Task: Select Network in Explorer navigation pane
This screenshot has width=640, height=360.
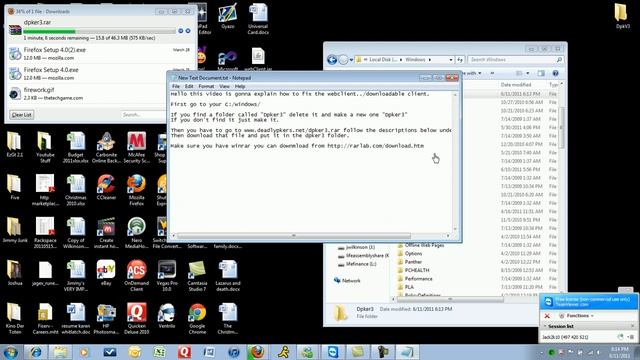Action: [x=347, y=280]
